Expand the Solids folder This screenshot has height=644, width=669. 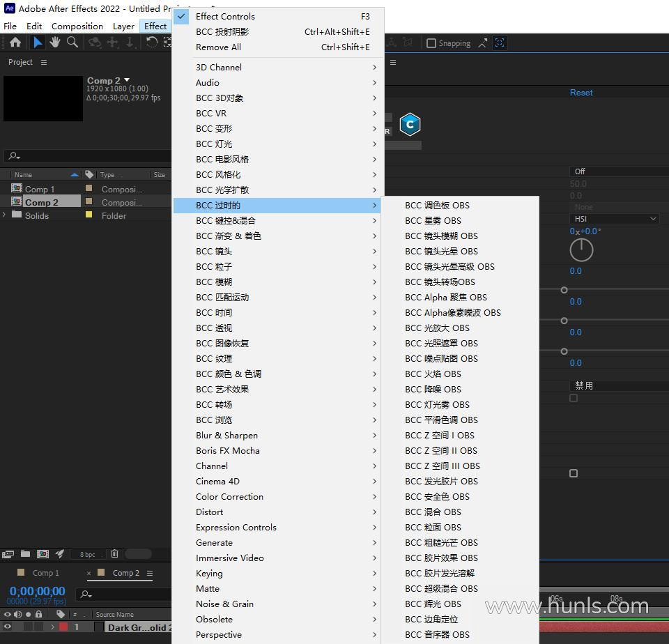click(x=4, y=215)
